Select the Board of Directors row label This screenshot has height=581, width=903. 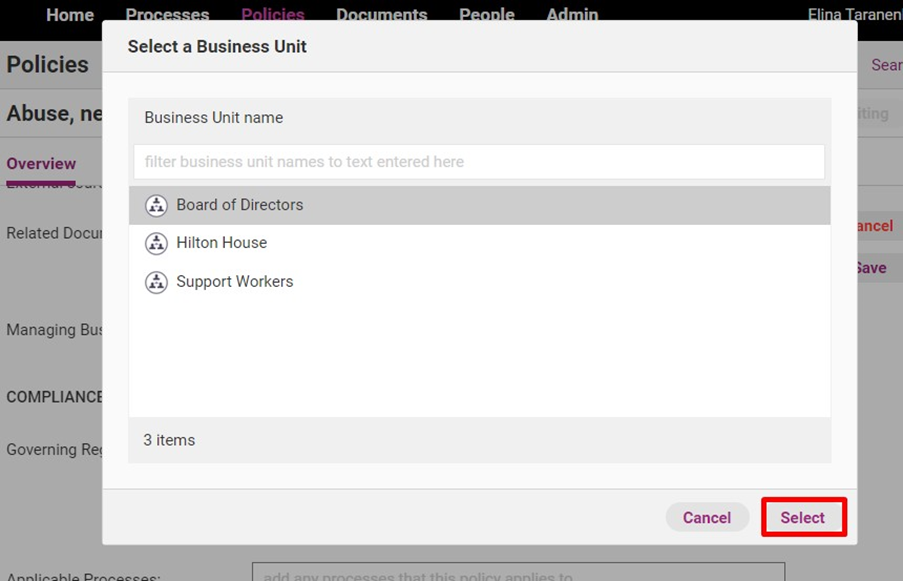[x=240, y=205]
